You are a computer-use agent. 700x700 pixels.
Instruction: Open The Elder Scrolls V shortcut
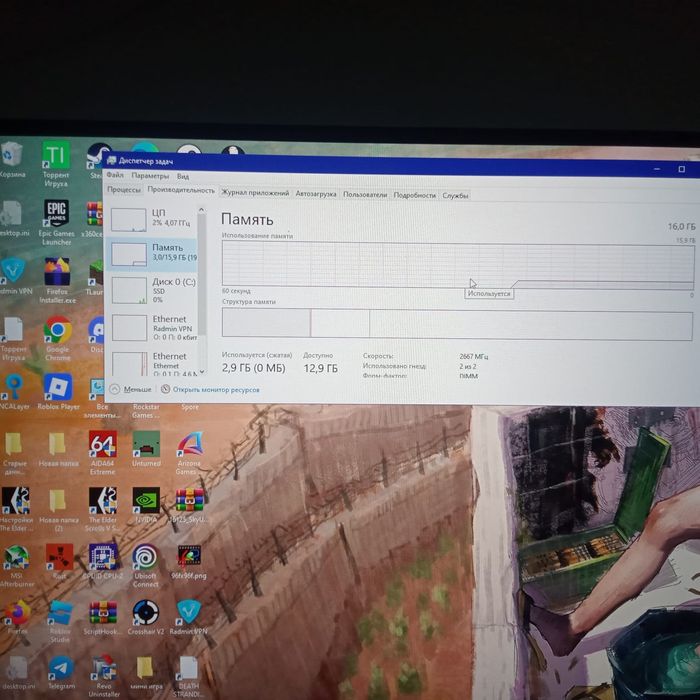click(103, 509)
